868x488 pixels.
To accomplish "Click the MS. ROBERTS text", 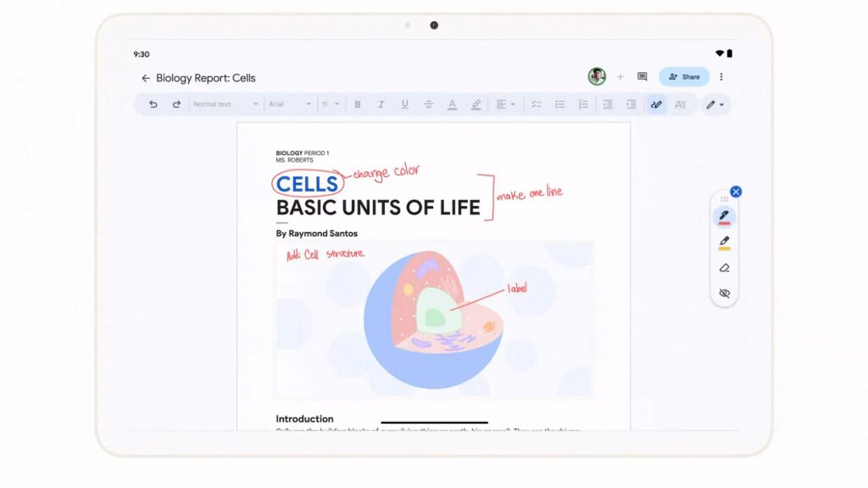I will point(294,160).
